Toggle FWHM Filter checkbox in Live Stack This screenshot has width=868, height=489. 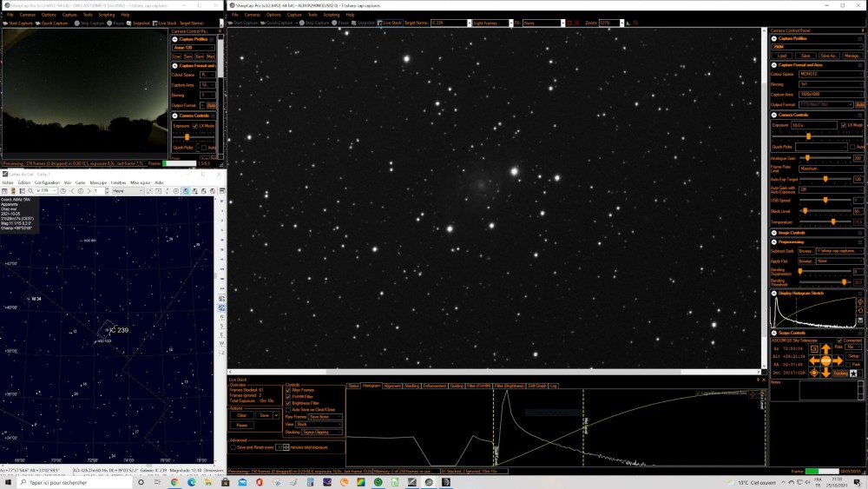click(x=288, y=397)
